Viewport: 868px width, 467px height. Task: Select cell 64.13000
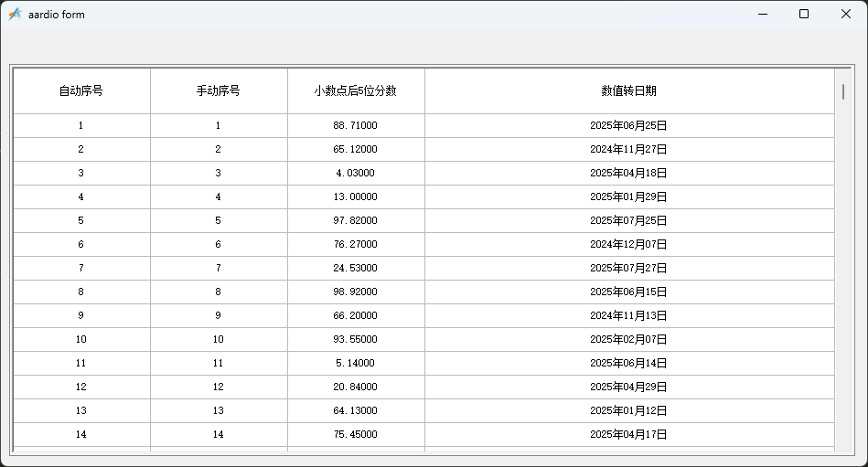point(356,411)
